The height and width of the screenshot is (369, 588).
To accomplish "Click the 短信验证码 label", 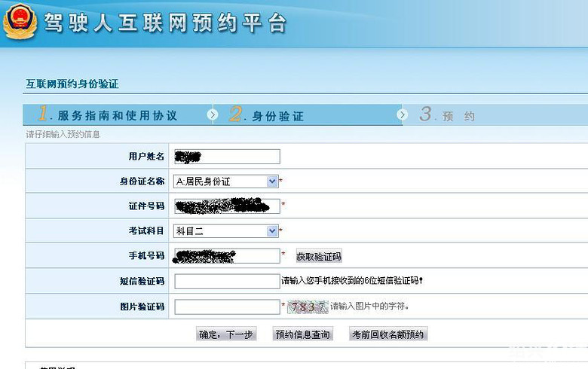I will 142,282.
